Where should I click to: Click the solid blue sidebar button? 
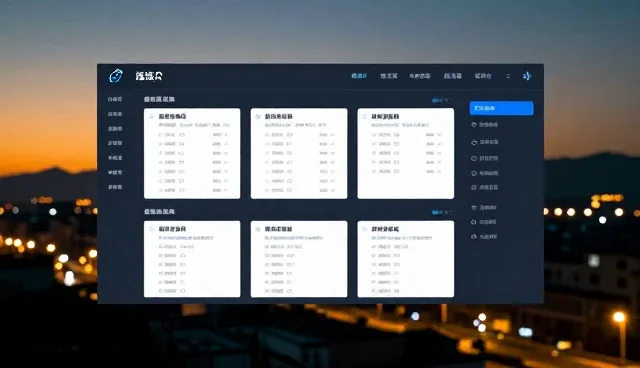(x=501, y=108)
